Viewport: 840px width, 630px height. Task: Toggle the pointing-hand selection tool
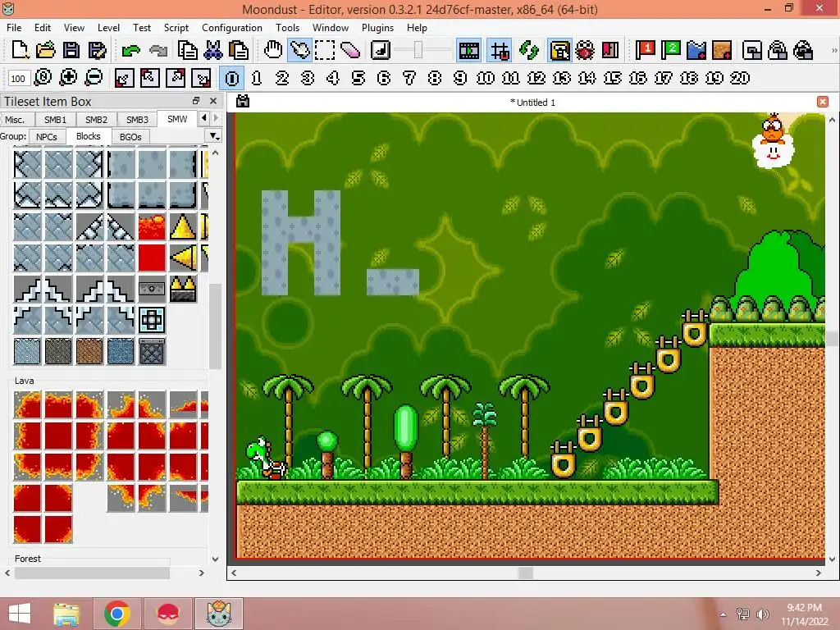coord(299,50)
